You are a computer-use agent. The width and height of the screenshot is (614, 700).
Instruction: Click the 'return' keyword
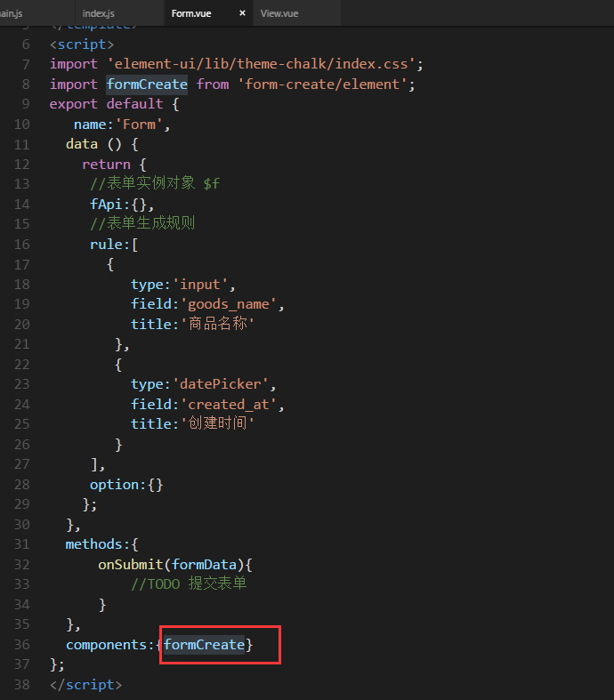coord(106,165)
